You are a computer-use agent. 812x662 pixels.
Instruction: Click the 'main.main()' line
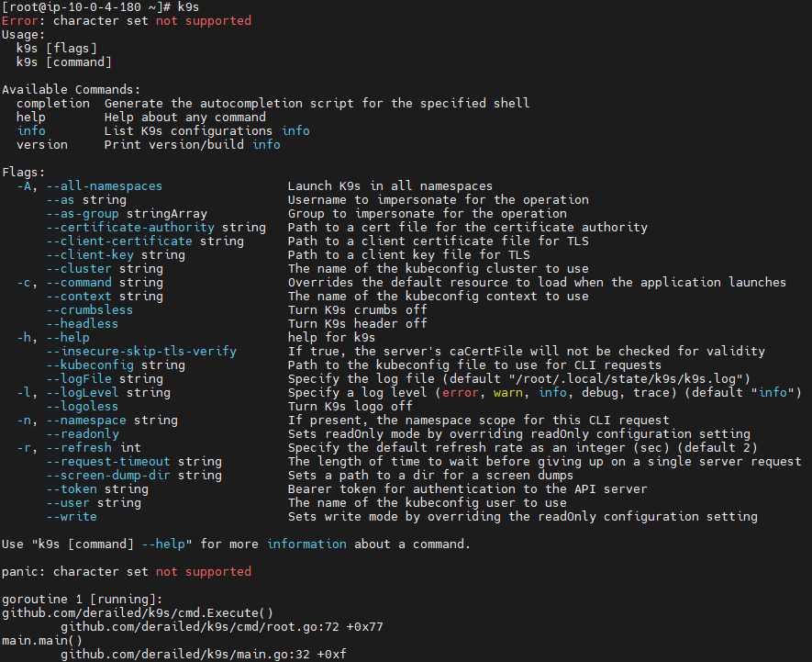click(x=42, y=641)
